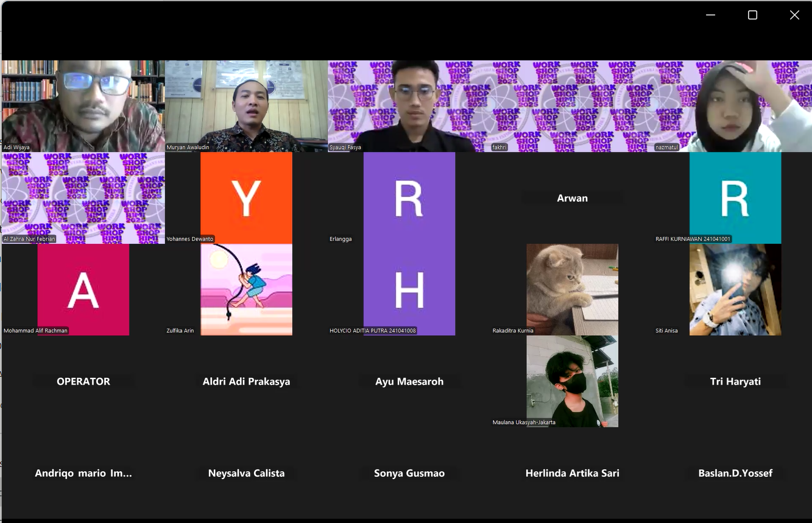Select Maulana Ukasyah-Jakarta's profile photo
This screenshot has width=812, height=523.
(x=572, y=381)
